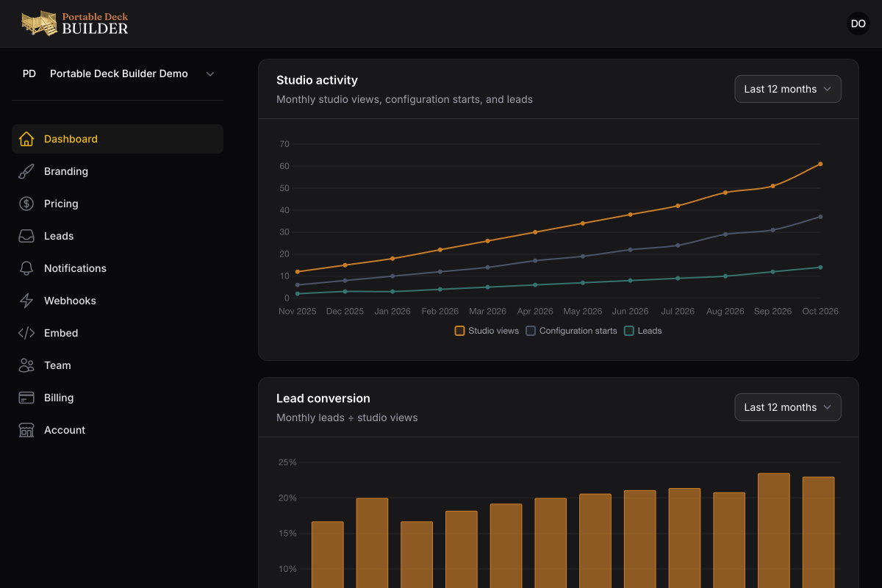This screenshot has width=882, height=588.
Task: Open the Pricing settings
Action: [x=118, y=204]
